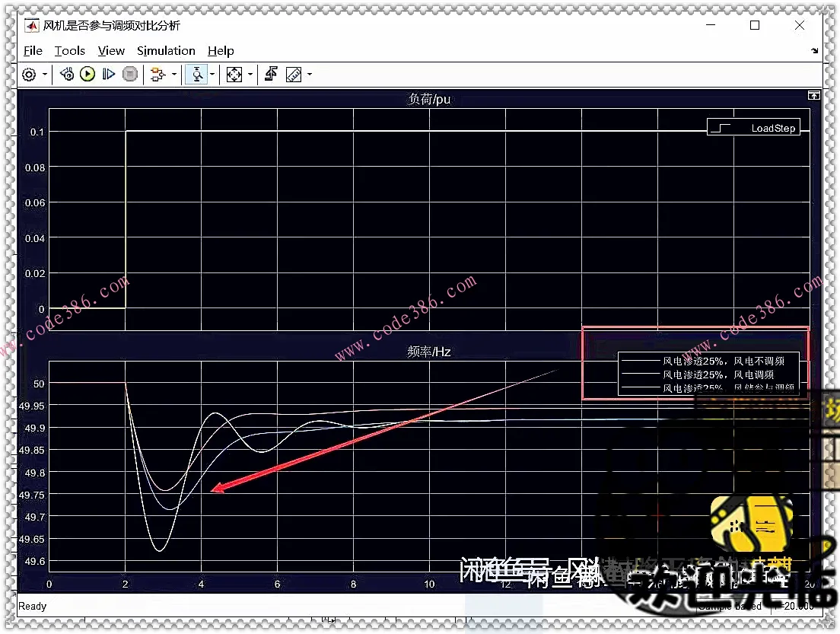Expand the Measurements dropdown arrow
Image resolution: width=840 pixels, height=634 pixels.
(x=310, y=75)
